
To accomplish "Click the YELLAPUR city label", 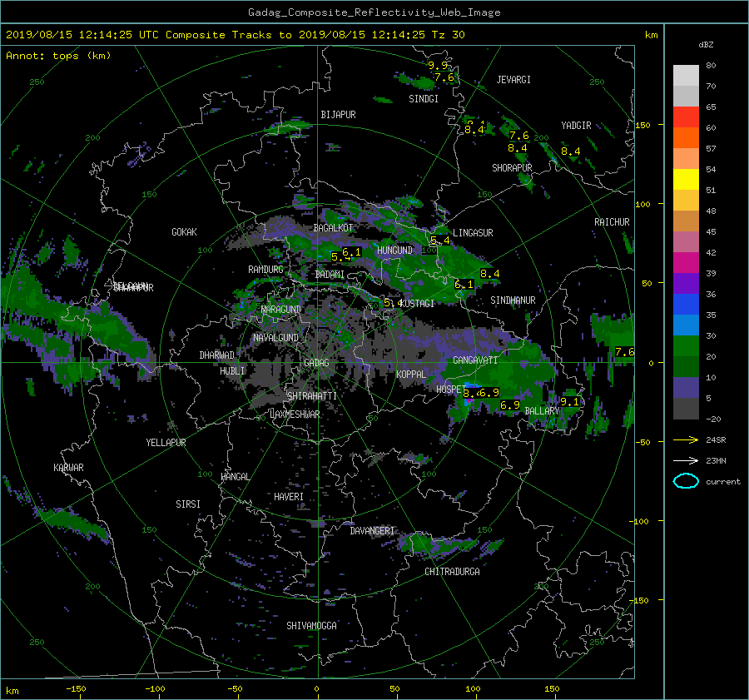I will pos(166,443).
